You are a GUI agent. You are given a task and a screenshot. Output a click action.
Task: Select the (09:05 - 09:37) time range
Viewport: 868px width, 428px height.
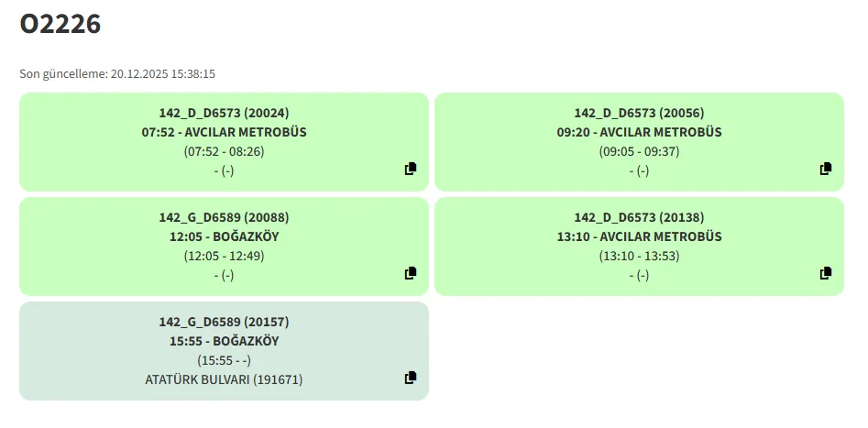[639, 151]
